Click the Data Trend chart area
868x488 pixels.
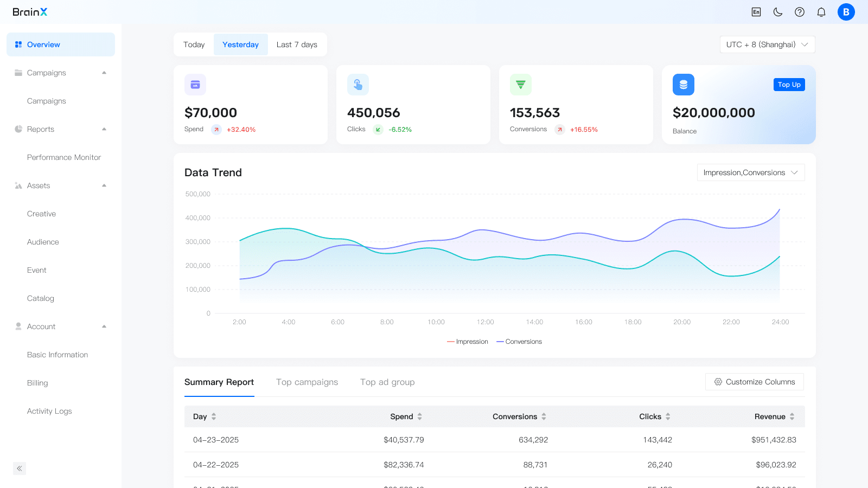[x=495, y=254]
